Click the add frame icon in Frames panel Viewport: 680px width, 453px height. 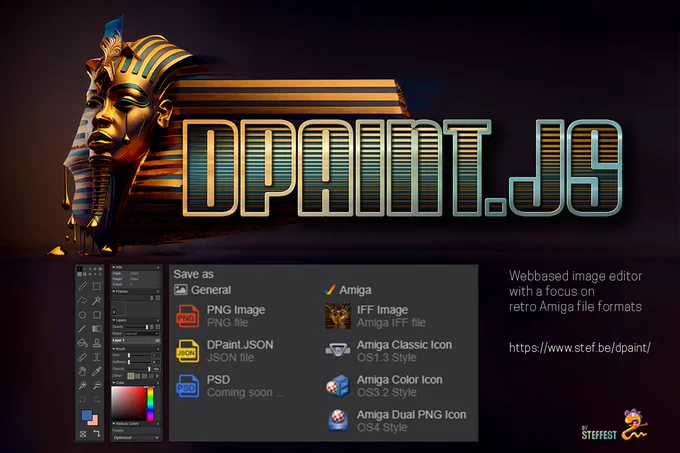(x=158, y=298)
